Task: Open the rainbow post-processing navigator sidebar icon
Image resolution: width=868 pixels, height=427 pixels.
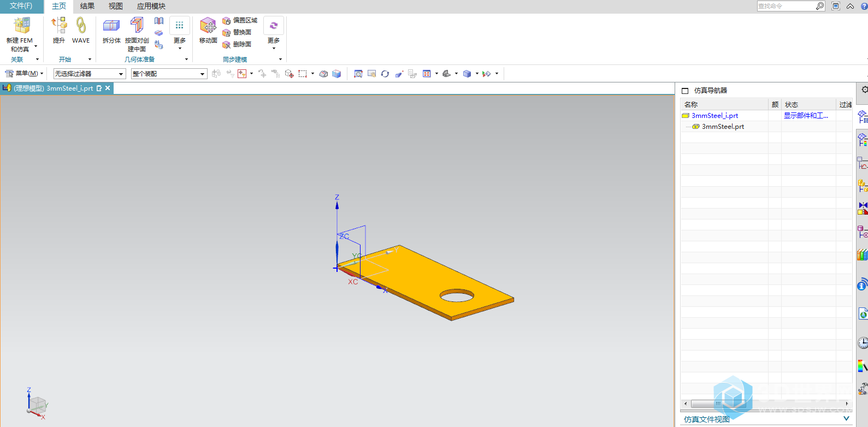Action: (x=863, y=139)
